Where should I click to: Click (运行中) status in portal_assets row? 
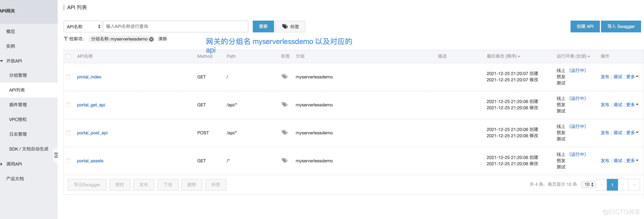[x=577, y=154]
